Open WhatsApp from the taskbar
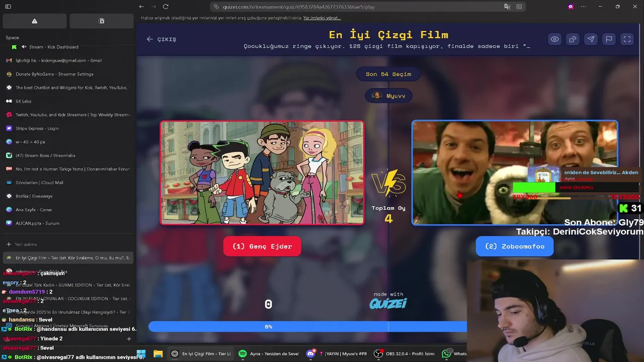The height and width of the screenshot is (362, 644). (453, 353)
